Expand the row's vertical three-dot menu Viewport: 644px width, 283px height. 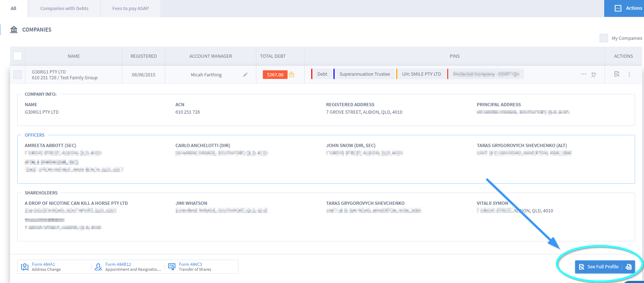[629, 74]
